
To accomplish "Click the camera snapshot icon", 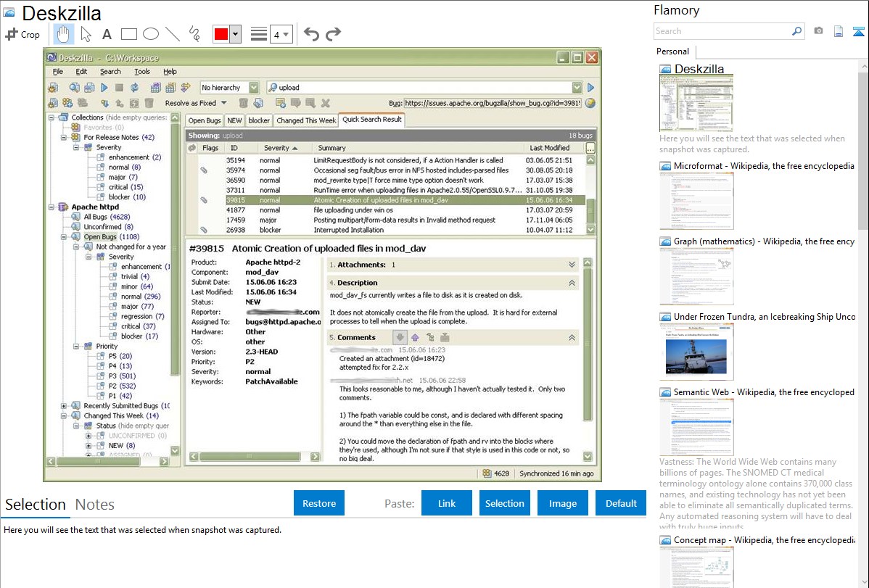I will pyautogui.click(x=818, y=31).
